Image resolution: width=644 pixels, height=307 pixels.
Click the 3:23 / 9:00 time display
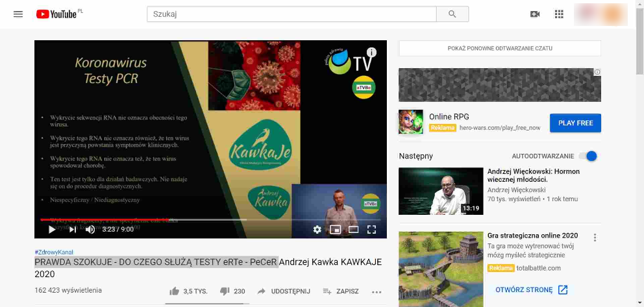118,229
